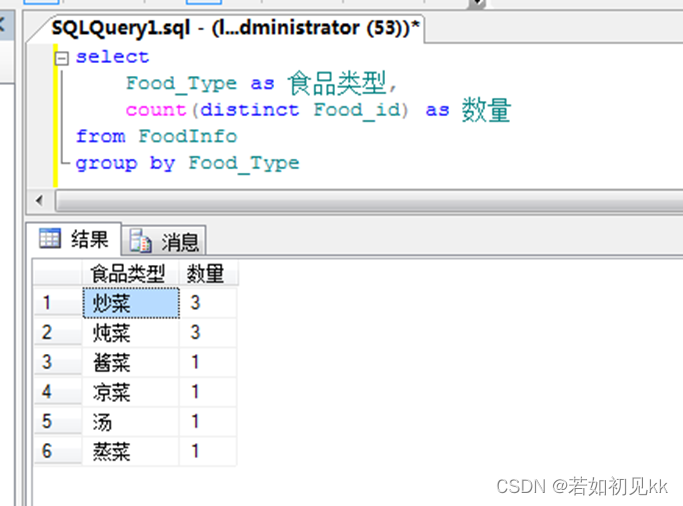This screenshot has height=506, width=683.
Task: Click the messages document icon on 消息 tab
Action: (141, 241)
